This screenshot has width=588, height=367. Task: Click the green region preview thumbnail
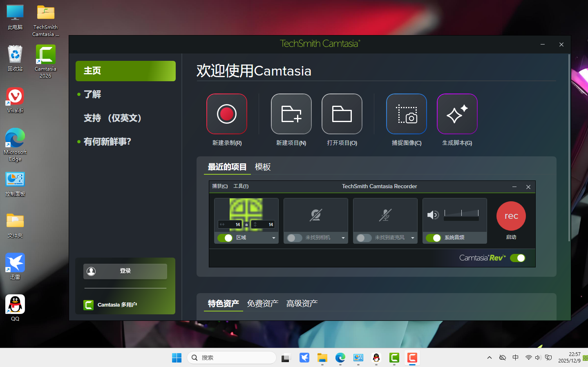click(x=246, y=214)
